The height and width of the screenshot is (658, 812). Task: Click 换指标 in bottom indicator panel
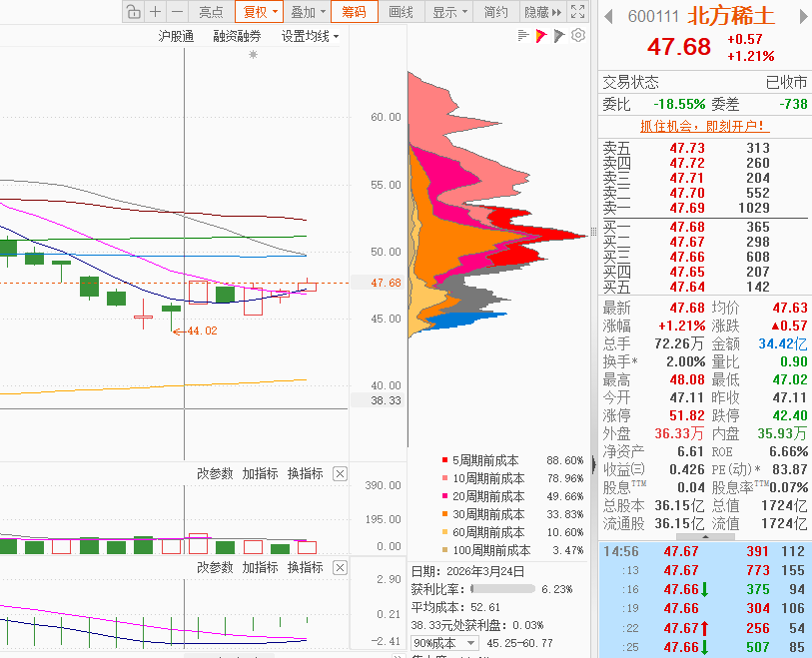(305, 568)
